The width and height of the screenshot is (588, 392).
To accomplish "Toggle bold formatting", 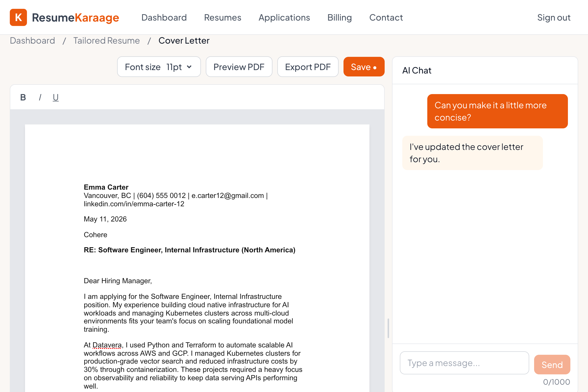I will coord(23,97).
